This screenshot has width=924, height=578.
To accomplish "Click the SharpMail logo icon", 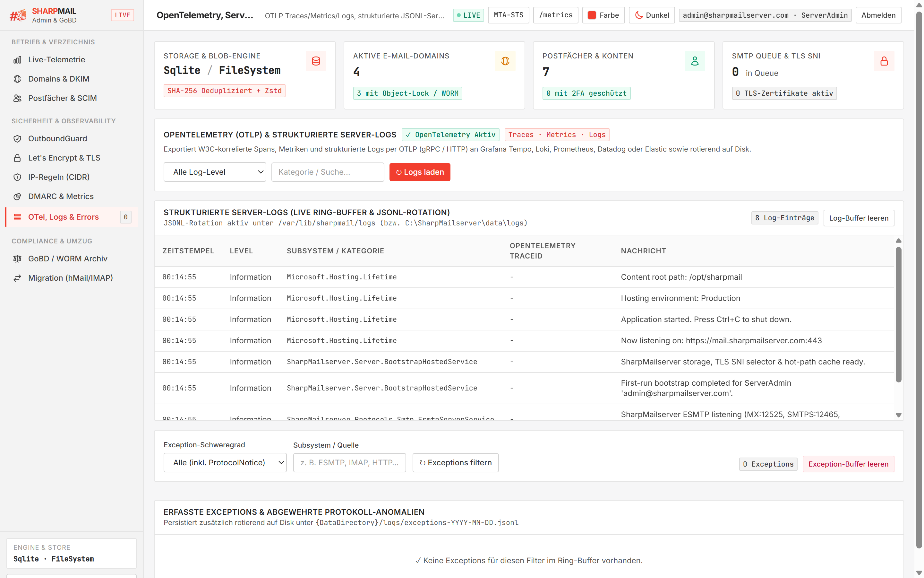I will (18, 15).
